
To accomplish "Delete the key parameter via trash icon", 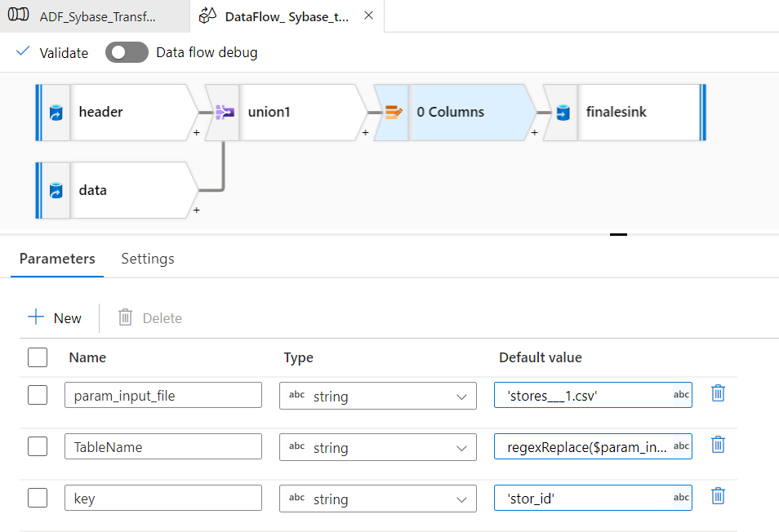I will [718, 496].
